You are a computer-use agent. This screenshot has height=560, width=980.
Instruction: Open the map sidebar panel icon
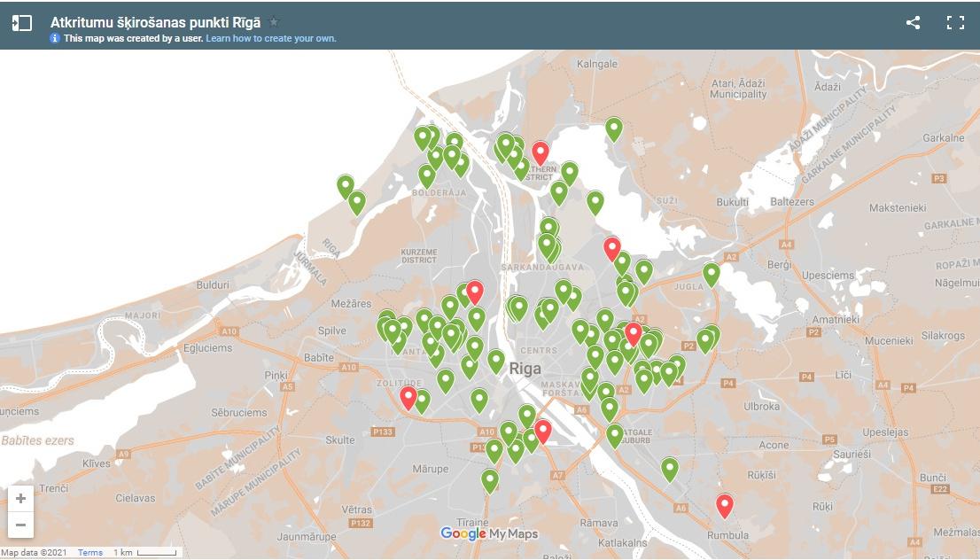(x=22, y=23)
